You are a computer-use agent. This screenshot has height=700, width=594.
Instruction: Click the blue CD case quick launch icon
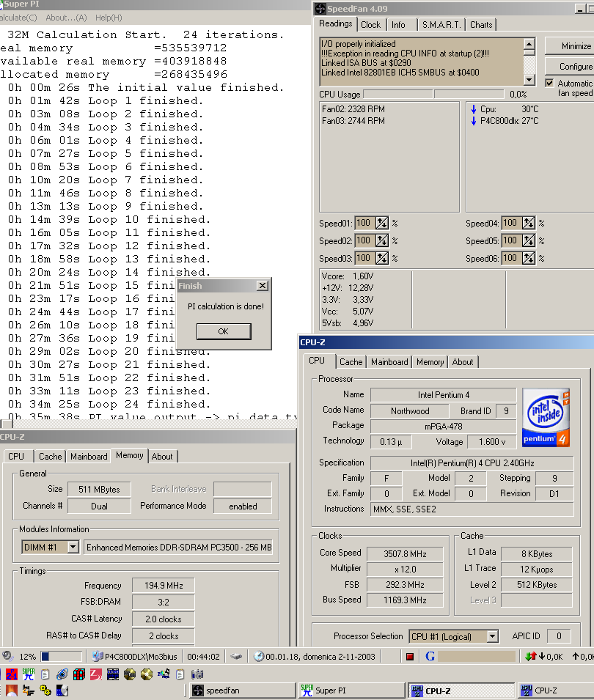[x=62, y=690]
